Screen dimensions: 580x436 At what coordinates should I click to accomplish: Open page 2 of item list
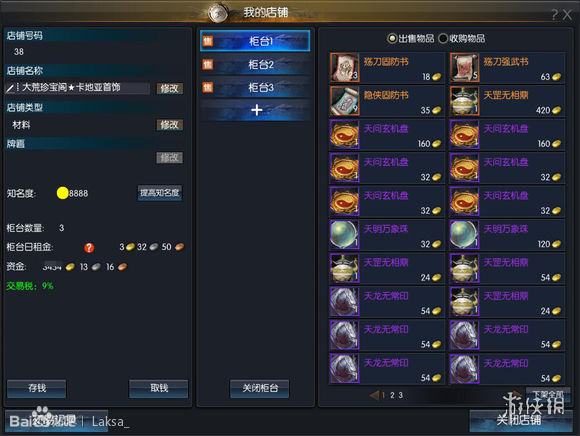(392, 395)
